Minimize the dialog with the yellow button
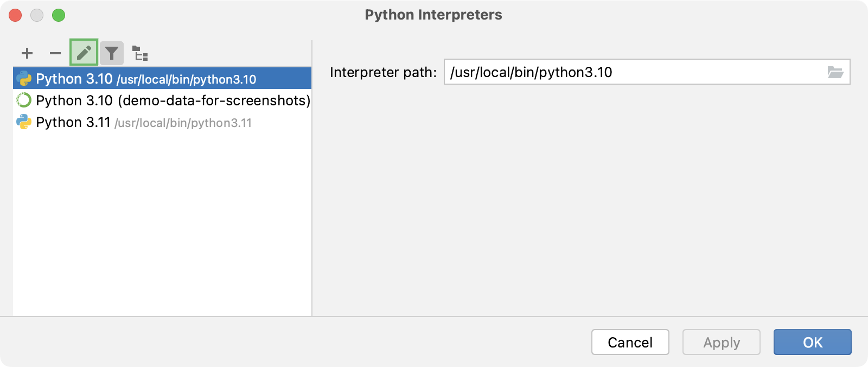868x367 pixels. (37, 15)
